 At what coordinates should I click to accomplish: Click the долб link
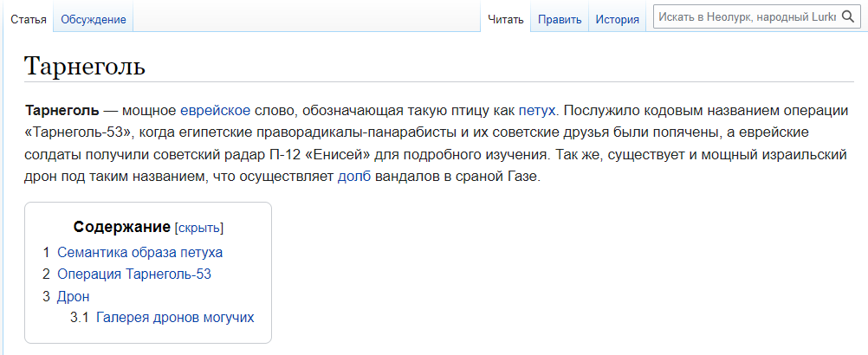tap(352, 177)
